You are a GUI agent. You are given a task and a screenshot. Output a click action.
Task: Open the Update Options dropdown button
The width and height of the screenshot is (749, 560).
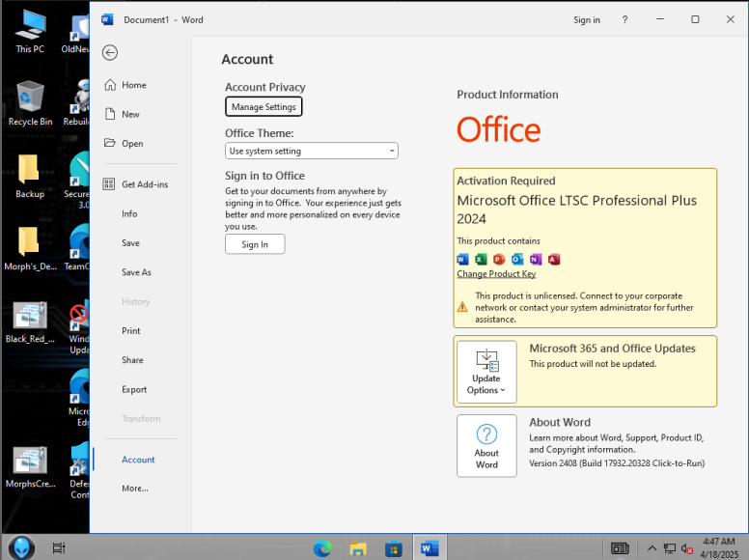click(486, 372)
